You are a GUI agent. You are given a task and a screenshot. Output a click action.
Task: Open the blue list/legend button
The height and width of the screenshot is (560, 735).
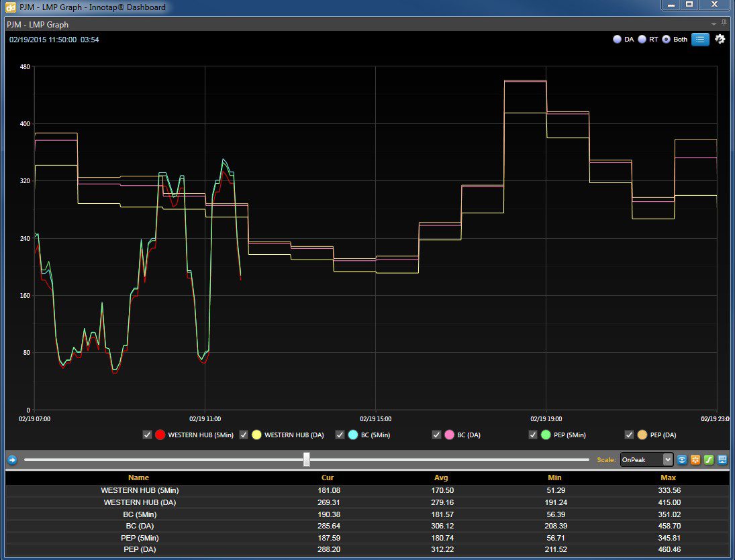click(700, 40)
